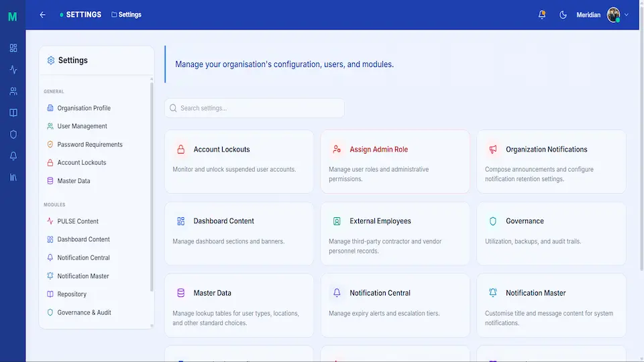The width and height of the screenshot is (644, 362).
Task: Open dashboard grid icon in left rail
Action: point(13,48)
